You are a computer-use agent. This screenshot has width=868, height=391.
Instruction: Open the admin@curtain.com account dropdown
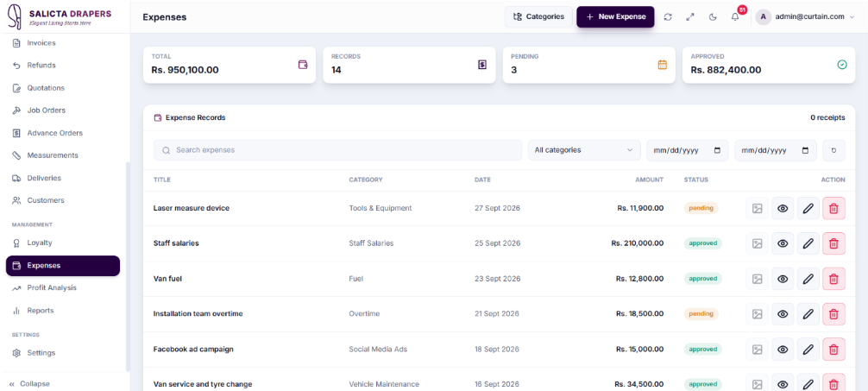tap(808, 16)
